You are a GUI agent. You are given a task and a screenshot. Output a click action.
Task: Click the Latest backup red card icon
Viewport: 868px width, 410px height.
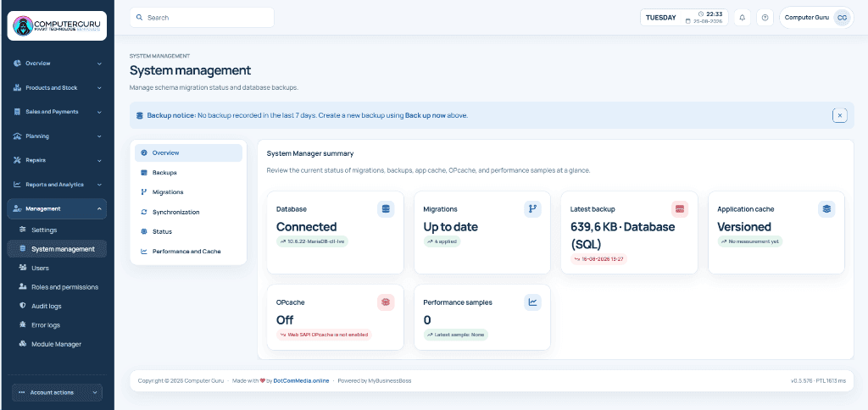click(680, 209)
